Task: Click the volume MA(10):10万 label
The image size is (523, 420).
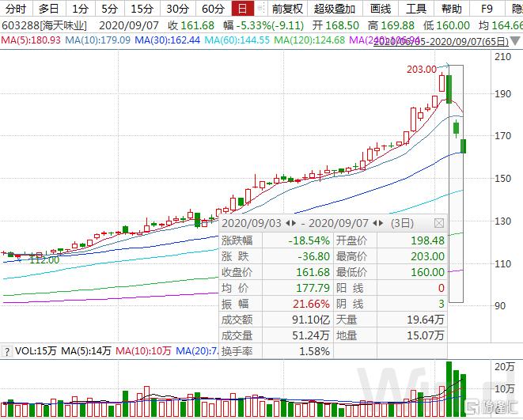Action: (143, 351)
